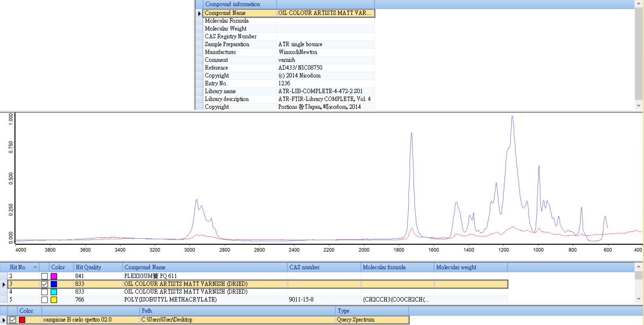Screen dimensions: 644x325
Task: Check the box for POLY(ISOBUTYL METHACRYLATE) hit
Action: click(45, 300)
